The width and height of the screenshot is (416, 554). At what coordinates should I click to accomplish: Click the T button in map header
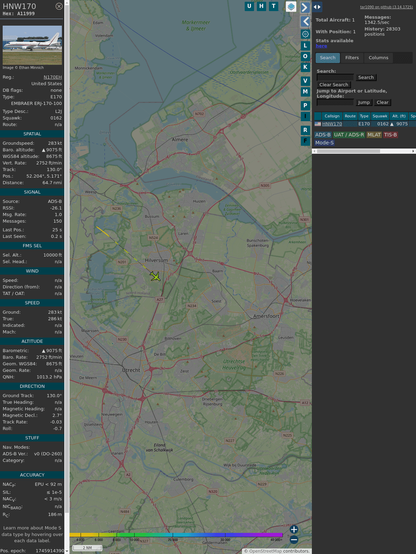tap(273, 6)
